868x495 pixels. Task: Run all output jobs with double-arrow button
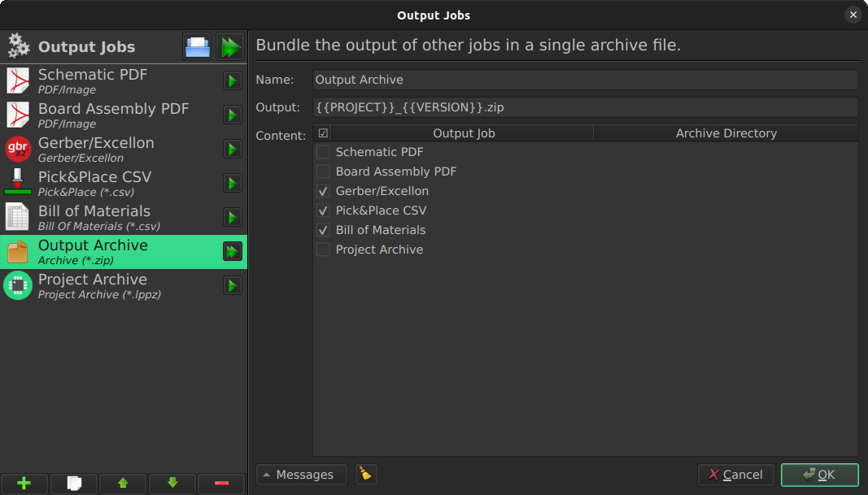(x=229, y=47)
